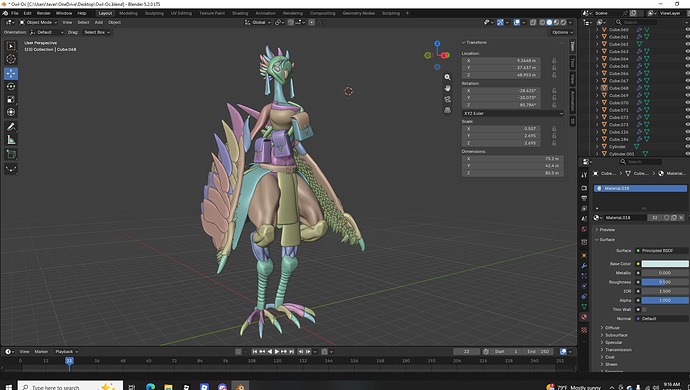Select the Cursor tool in the viewport toolbar
This screenshot has width=690, height=390.
(11, 59)
